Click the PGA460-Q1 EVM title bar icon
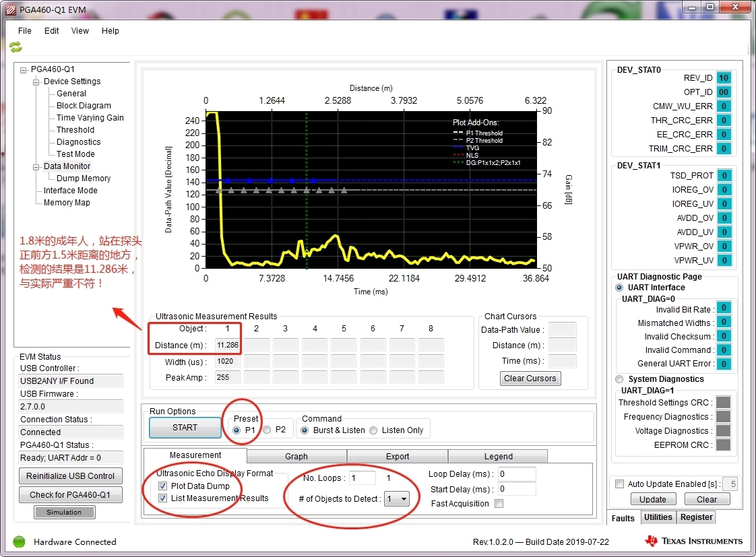This screenshot has width=756, height=557. point(11,9)
